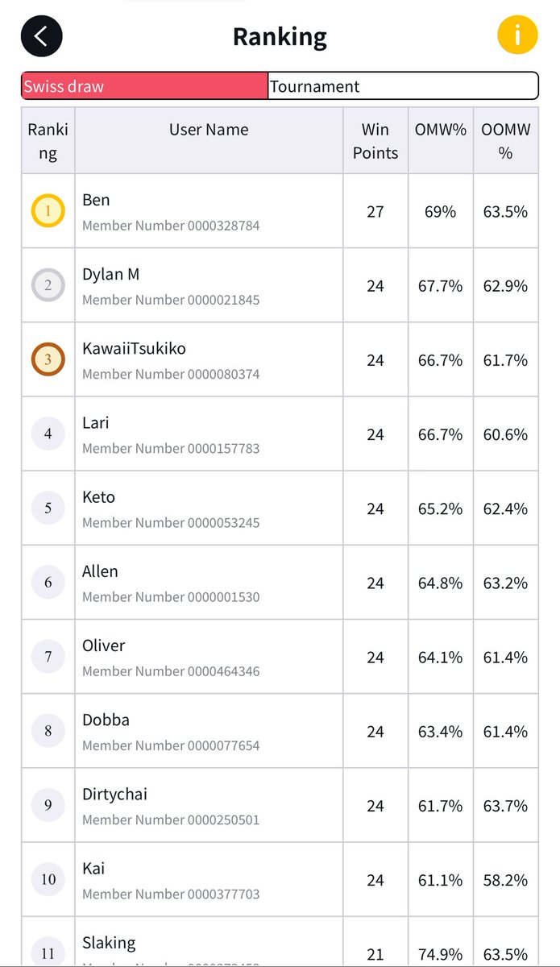Click the rank 10 circle badge
The width and height of the screenshot is (560, 967).
(48, 879)
